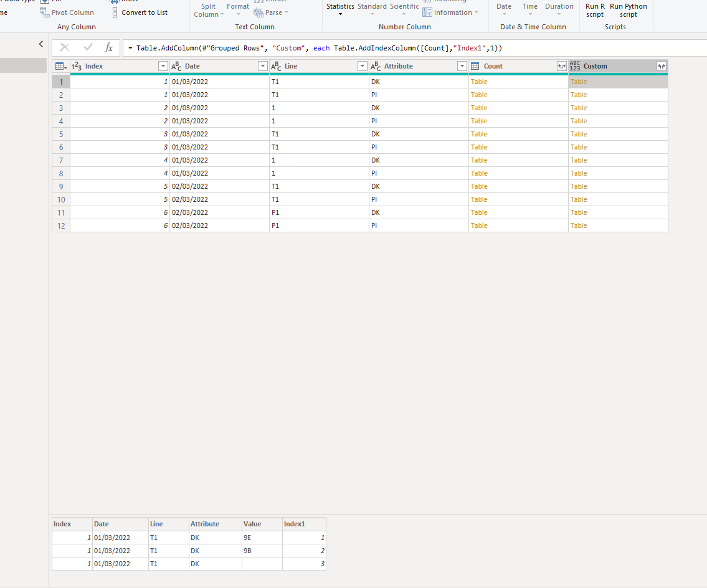Click the Pivot Column icon
The image size is (707, 588).
click(x=44, y=12)
